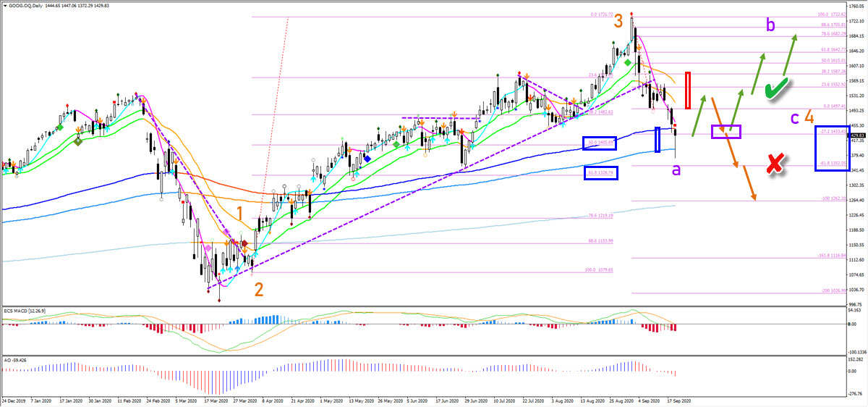Click the 17 Mar 2020 date label
The height and width of the screenshot is (407, 868).
coord(215,400)
